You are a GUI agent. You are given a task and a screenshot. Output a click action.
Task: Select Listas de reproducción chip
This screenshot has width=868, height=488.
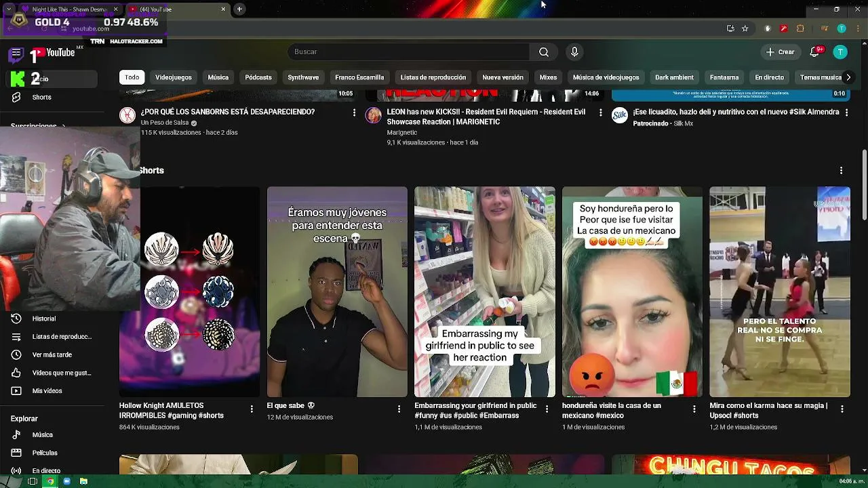tap(433, 77)
